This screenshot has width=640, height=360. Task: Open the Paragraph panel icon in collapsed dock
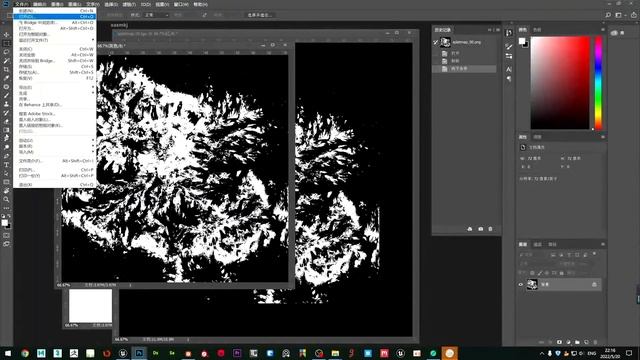coord(509,79)
